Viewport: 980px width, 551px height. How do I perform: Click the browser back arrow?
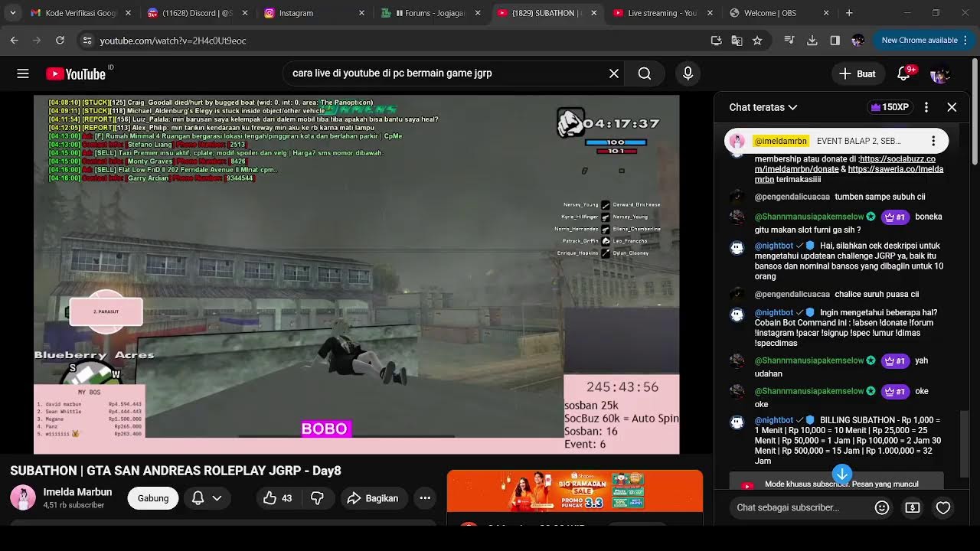[15, 41]
